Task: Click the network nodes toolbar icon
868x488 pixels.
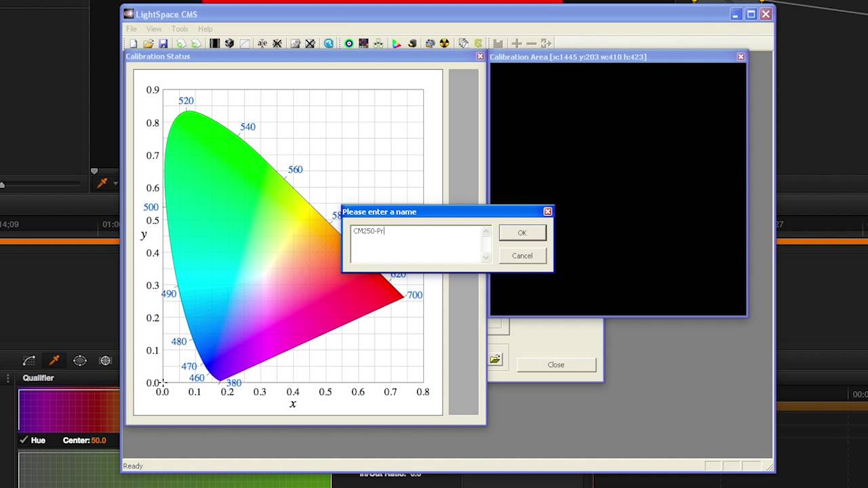Action: pyautogui.click(x=378, y=43)
